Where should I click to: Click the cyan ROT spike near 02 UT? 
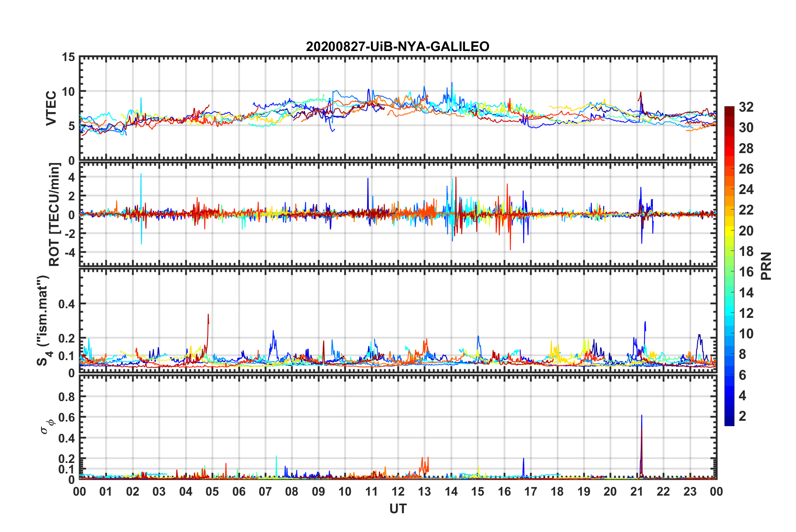[x=141, y=209]
